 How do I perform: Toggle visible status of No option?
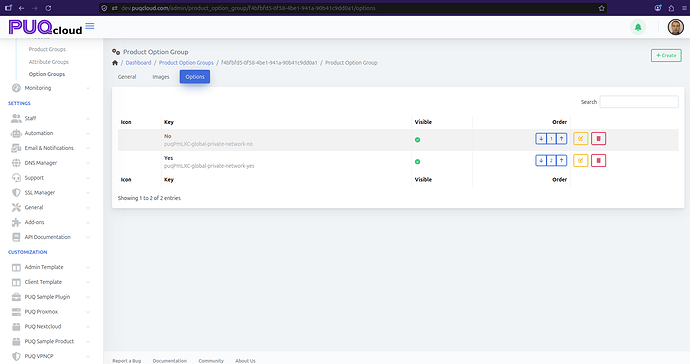pos(417,140)
